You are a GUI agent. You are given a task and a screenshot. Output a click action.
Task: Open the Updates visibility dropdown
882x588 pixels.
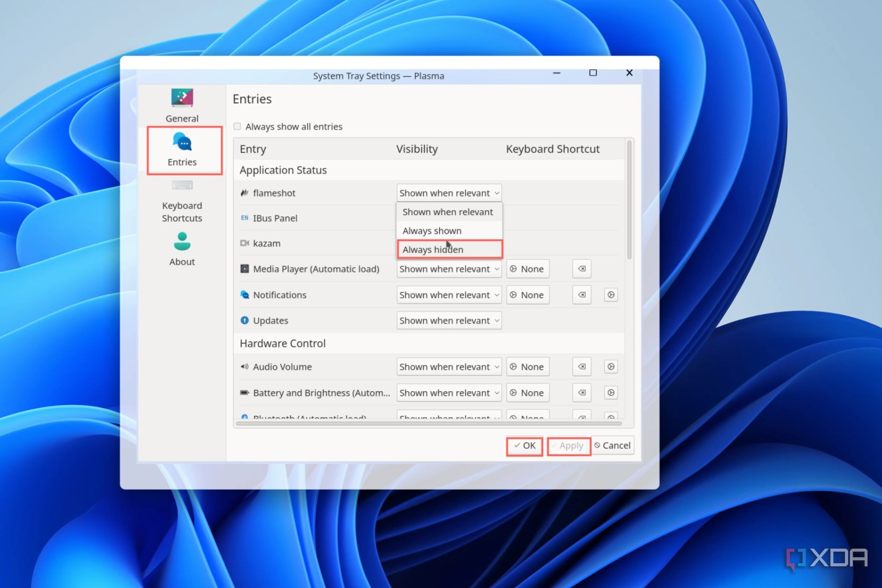449,320
